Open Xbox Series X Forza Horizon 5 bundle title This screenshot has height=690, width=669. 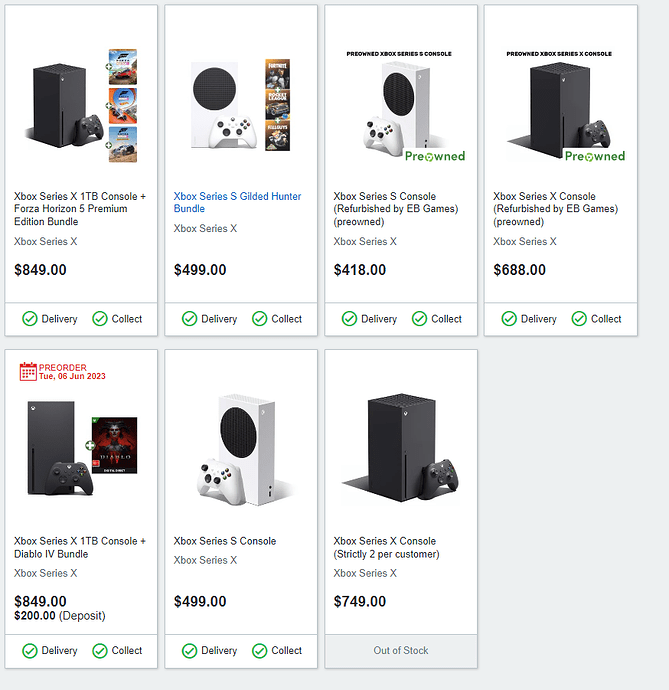click(x=80, y=208)
